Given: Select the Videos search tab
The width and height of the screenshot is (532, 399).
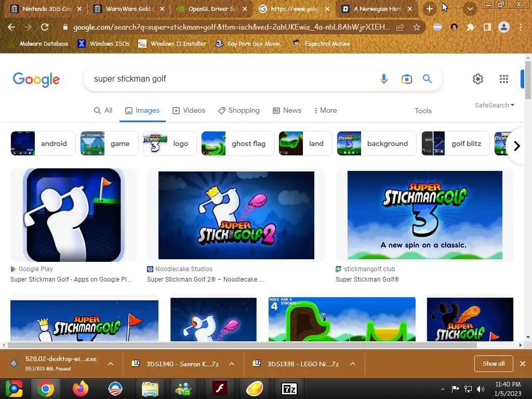Looking at the screenshot, I should click(189, 110).
